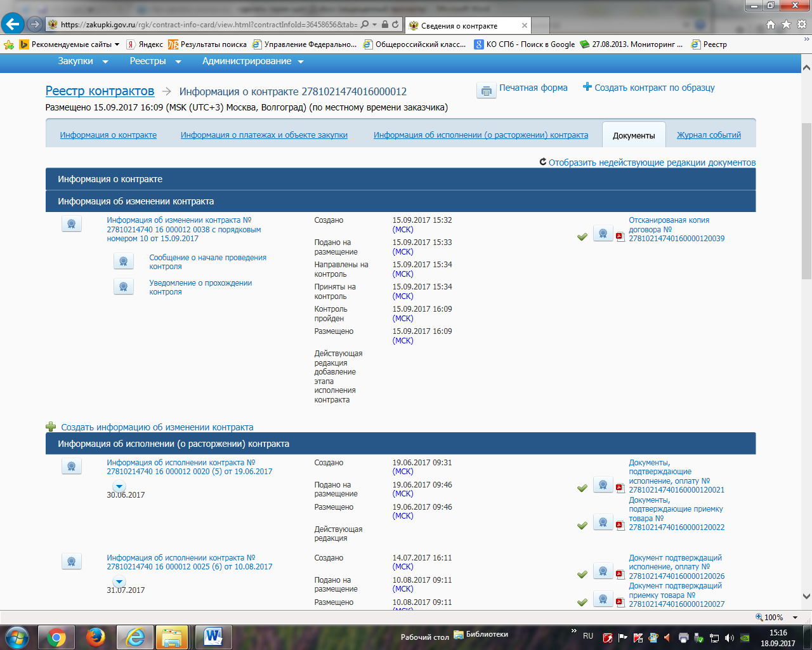The width and height of the screenshot is (812, 650).
Task: Open Информация об исполнении (о расторжении) контракта tab
Action: click(481, 135)
